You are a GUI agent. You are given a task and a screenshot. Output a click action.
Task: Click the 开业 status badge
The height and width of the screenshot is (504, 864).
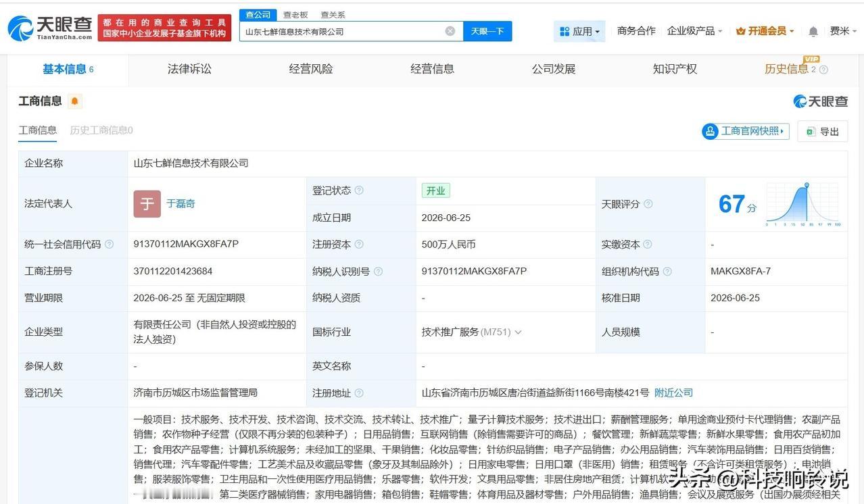[x=436, y=191]
